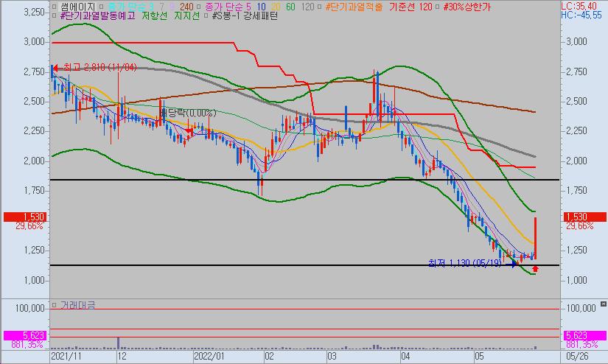This screenshot has width=608, height=364.
Task: Click left magenta 5,623 volume tag
Action: (25, 335)
